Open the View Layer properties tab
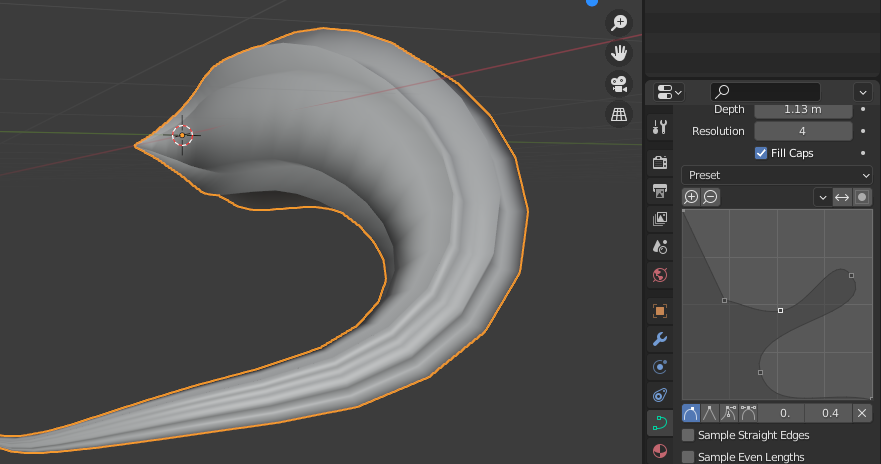This screenshot has width=881, height=464. (660, 219)
